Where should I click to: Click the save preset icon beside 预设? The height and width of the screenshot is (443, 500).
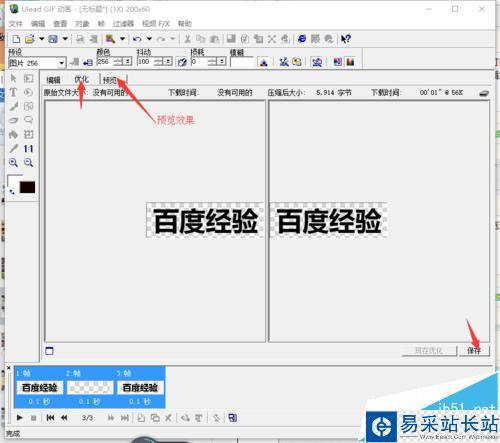pos(74,62)
